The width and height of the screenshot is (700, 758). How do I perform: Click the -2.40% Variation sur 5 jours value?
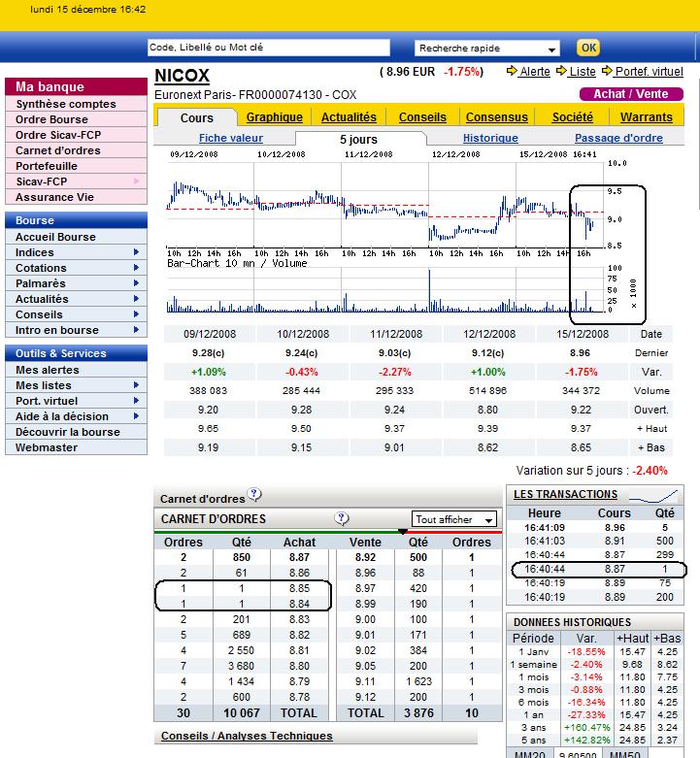click(x=650, y=471)
